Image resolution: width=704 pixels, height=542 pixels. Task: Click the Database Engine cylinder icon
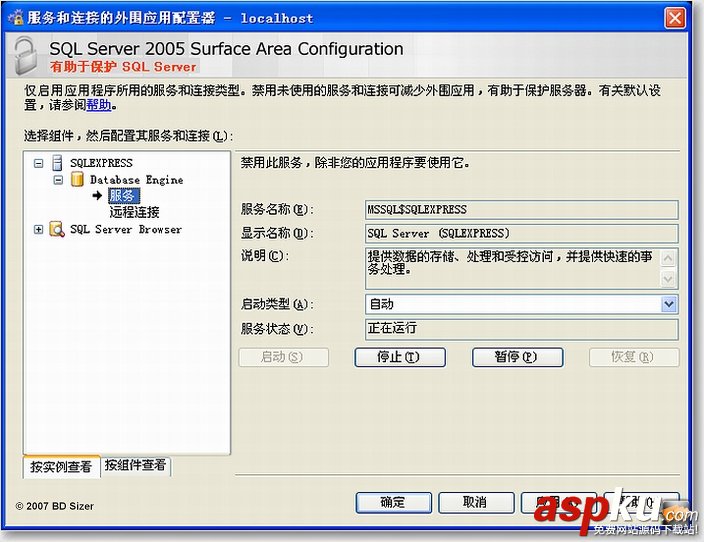77,180
